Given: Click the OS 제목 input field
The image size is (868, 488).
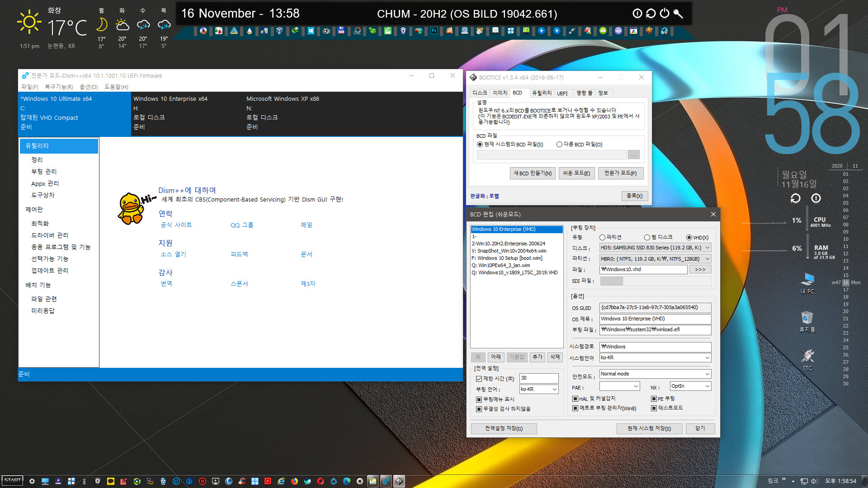Looking at the screenshot, I should (655, 319).
